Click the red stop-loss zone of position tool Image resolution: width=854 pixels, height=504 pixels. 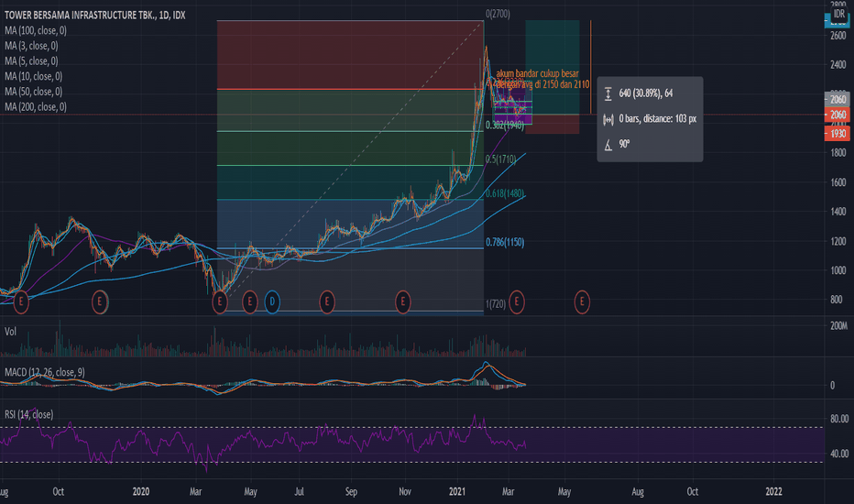pos(553,125)
